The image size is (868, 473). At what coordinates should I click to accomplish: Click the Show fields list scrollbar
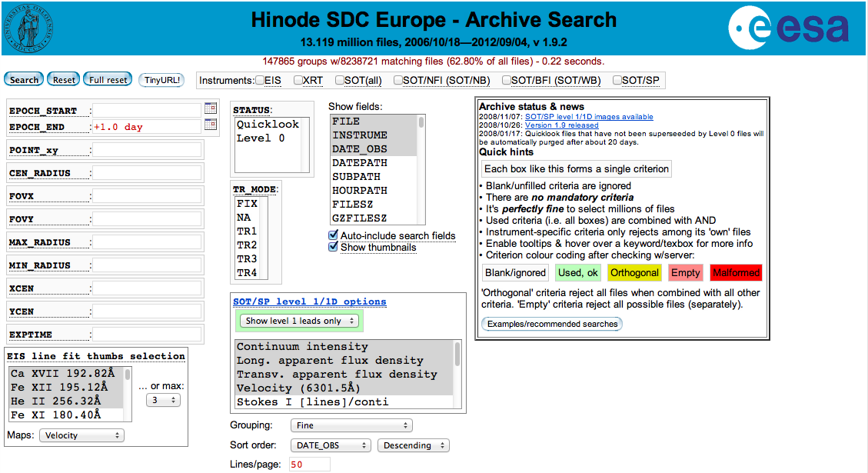421,169
